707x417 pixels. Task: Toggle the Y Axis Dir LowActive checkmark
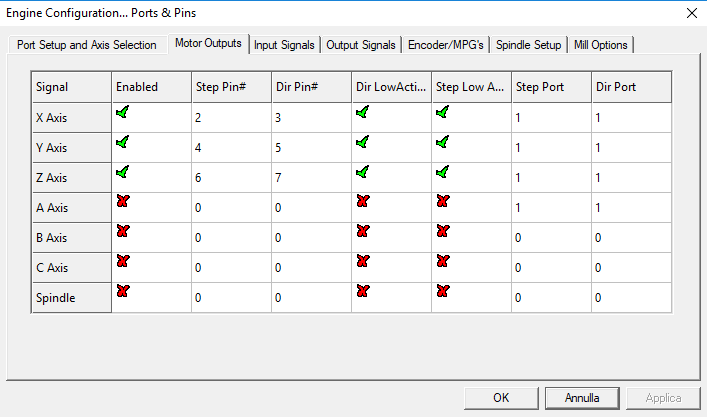pos(362,142)
